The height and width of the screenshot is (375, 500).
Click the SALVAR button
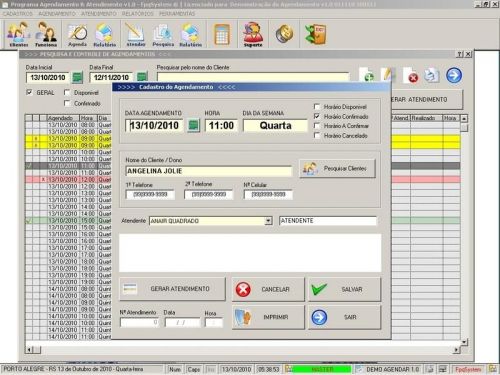click(344, 289)
